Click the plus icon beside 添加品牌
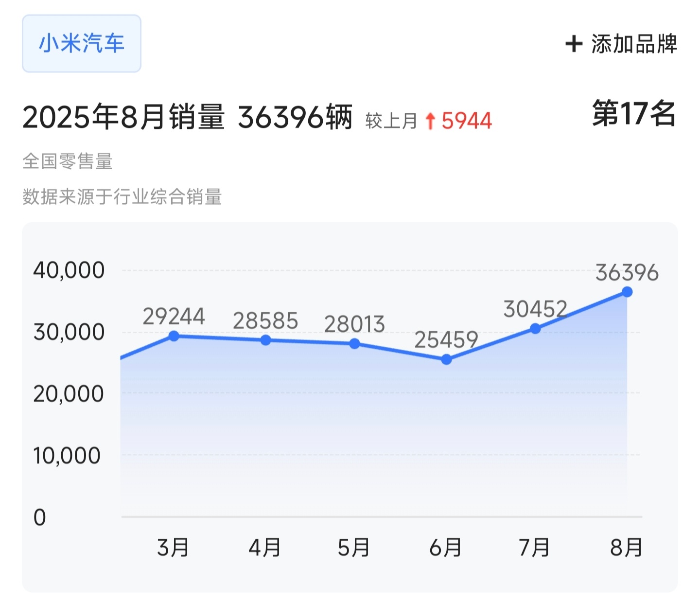700x604 pixels. pos(574,44)
